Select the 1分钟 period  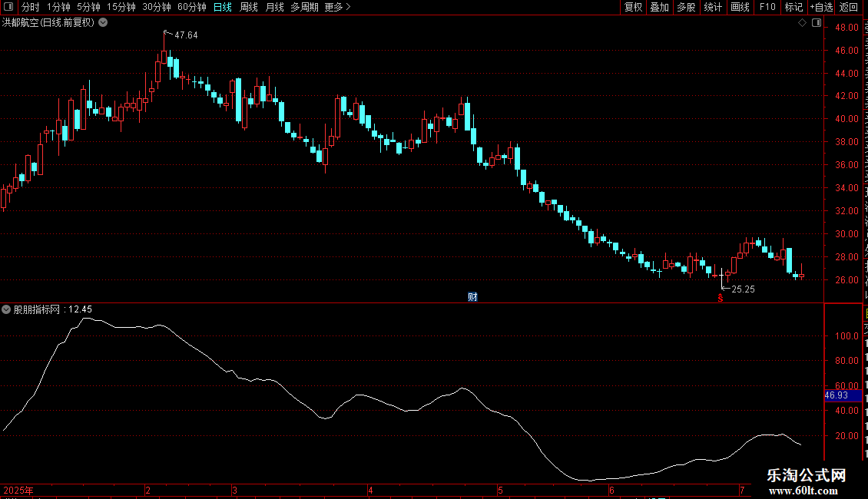tap(58, 7)
